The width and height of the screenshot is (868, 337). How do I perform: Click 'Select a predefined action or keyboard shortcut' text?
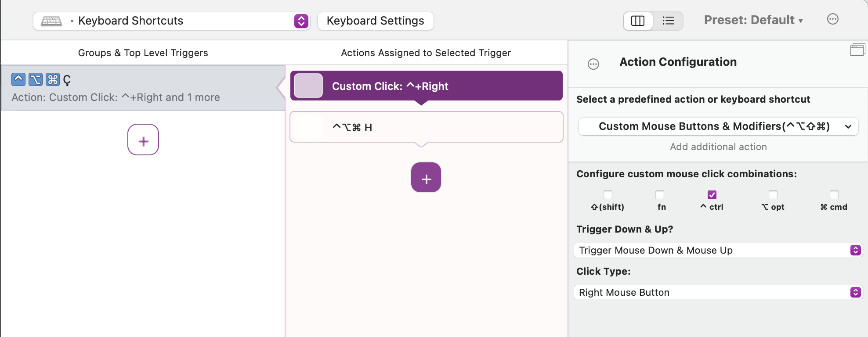[693, 99]
